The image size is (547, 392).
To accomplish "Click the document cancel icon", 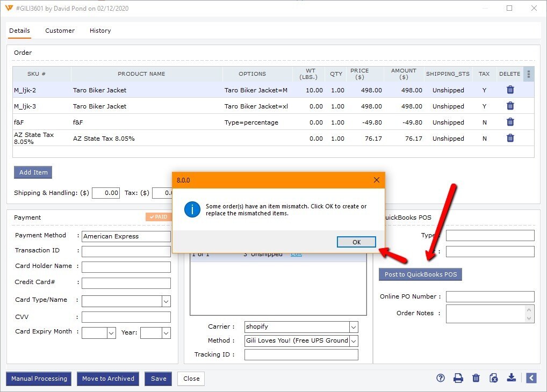I will click(493, 378).
